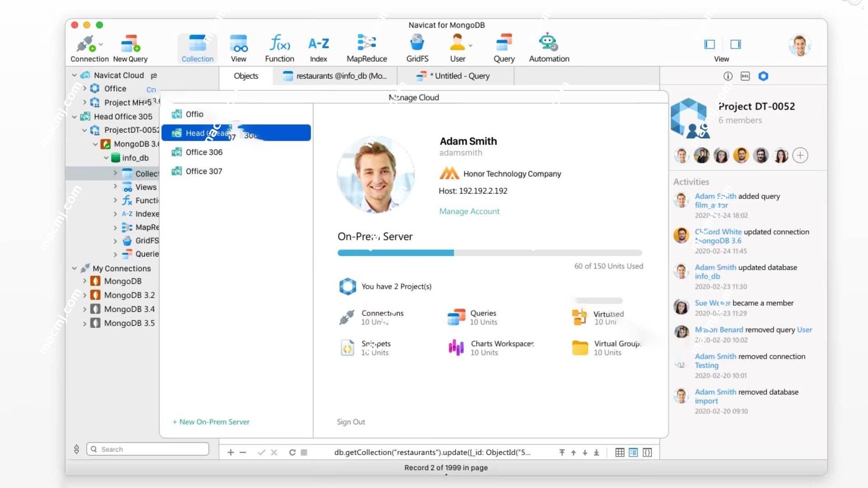The width and height of the screenshot is (868, 488).
Task: Select Office 307 in Manage Cloud list
Action: [236, 171]
